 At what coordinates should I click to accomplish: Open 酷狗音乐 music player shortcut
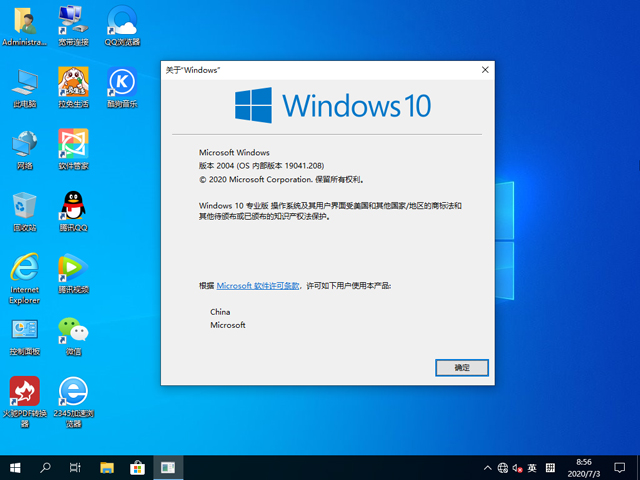pos(122,87)
